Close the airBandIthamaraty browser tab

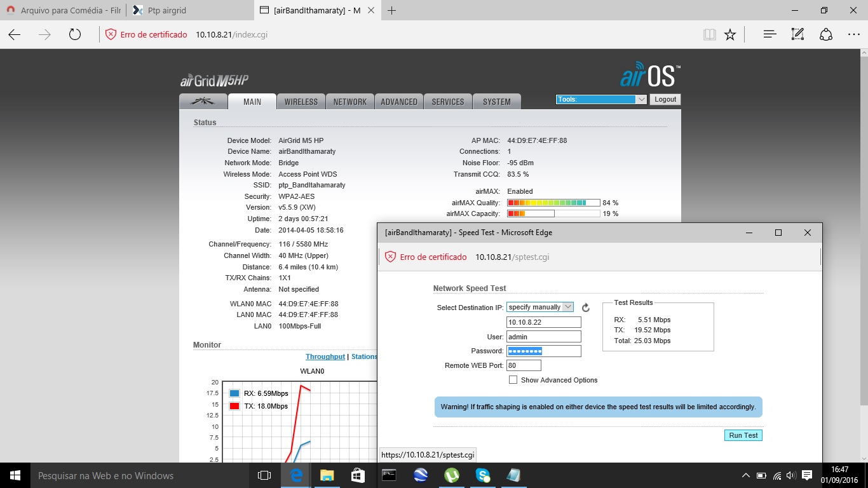click(372, 10)
